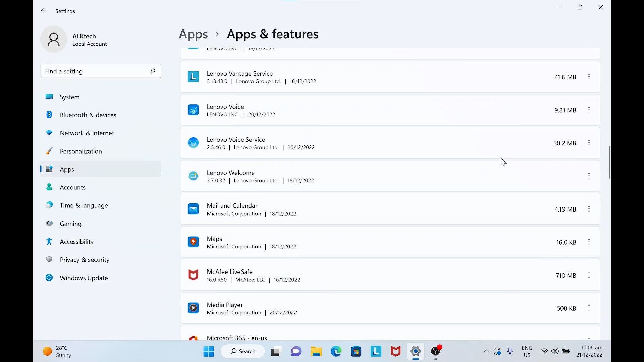Open more options for McAfee LiveSafe
The width and height of the screenshot is (644, 362).
589,275
